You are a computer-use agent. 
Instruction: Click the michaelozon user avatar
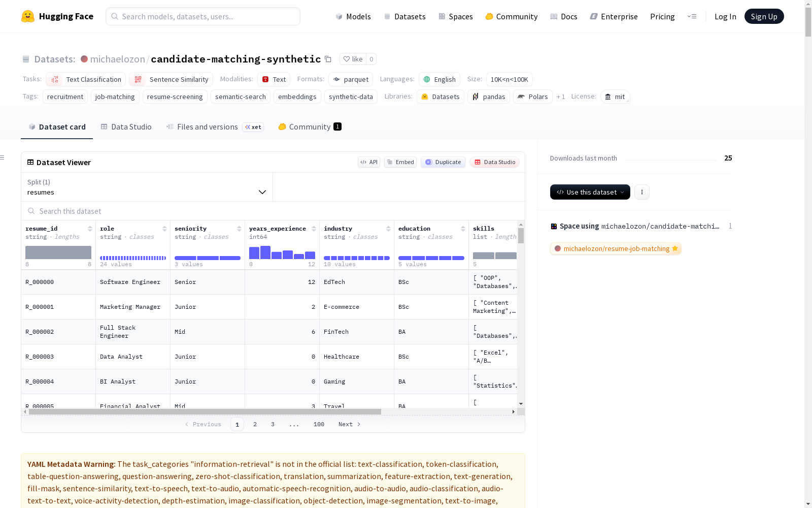(x=84, y=59)
